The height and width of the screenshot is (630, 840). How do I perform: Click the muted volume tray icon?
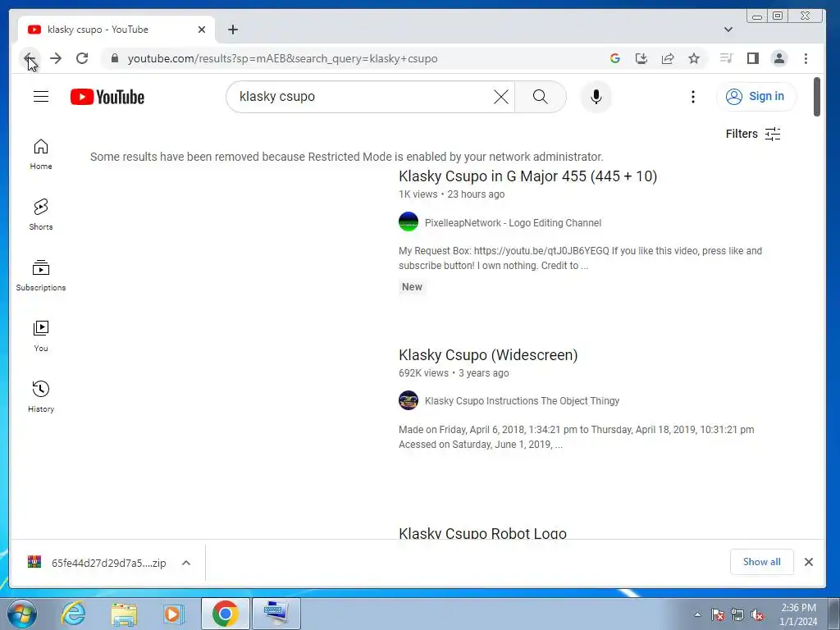pyautogui.click(x=757, y=615)
